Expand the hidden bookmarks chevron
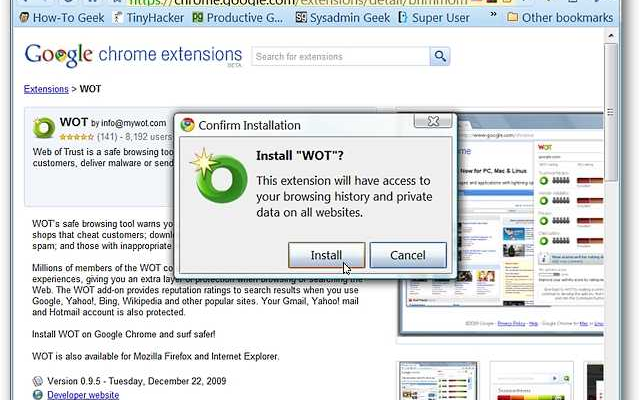This screenshot has width=640, height=400. (x=491, y=17)
